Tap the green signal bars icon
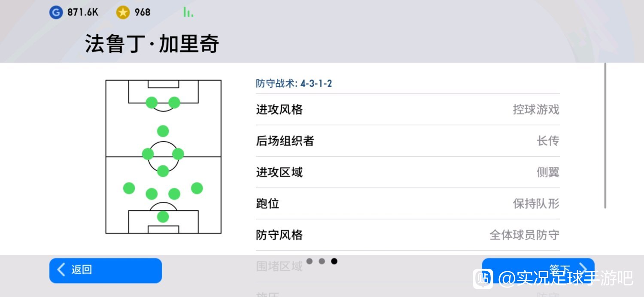 pyautogui.click(x=188, y=12)
